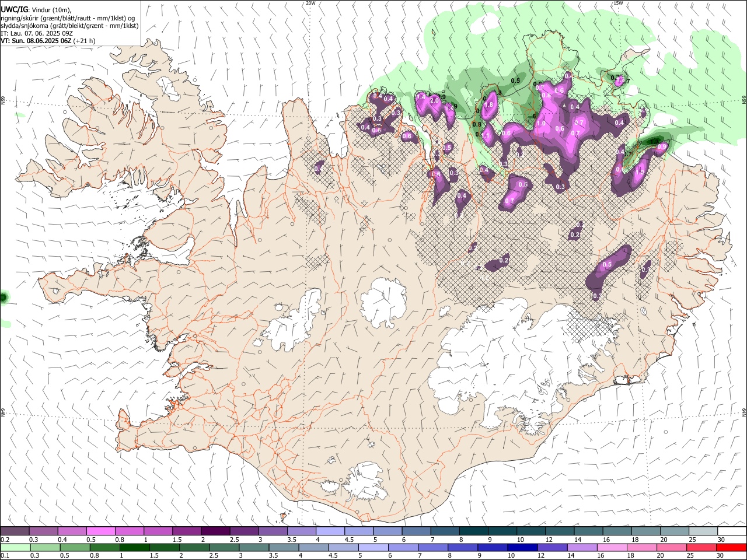
Task: Click the '2.0' snowfall value on the map
Action: [434, 100]
